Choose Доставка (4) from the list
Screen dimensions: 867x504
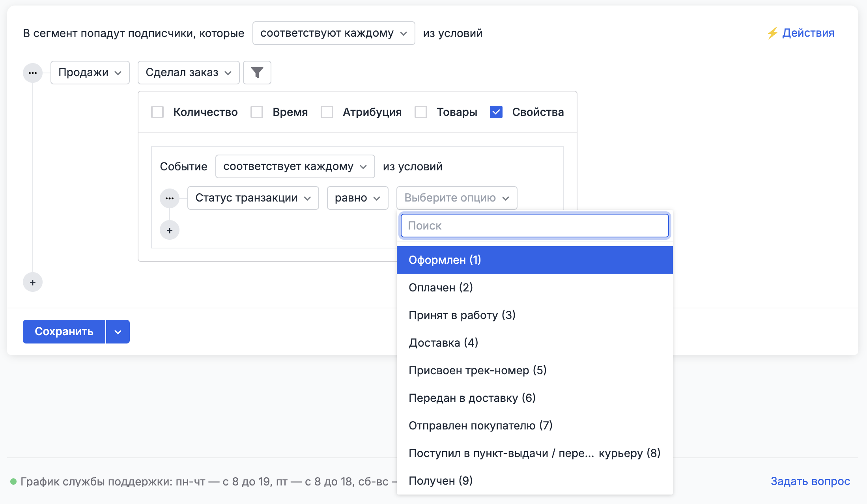point(443,343)
